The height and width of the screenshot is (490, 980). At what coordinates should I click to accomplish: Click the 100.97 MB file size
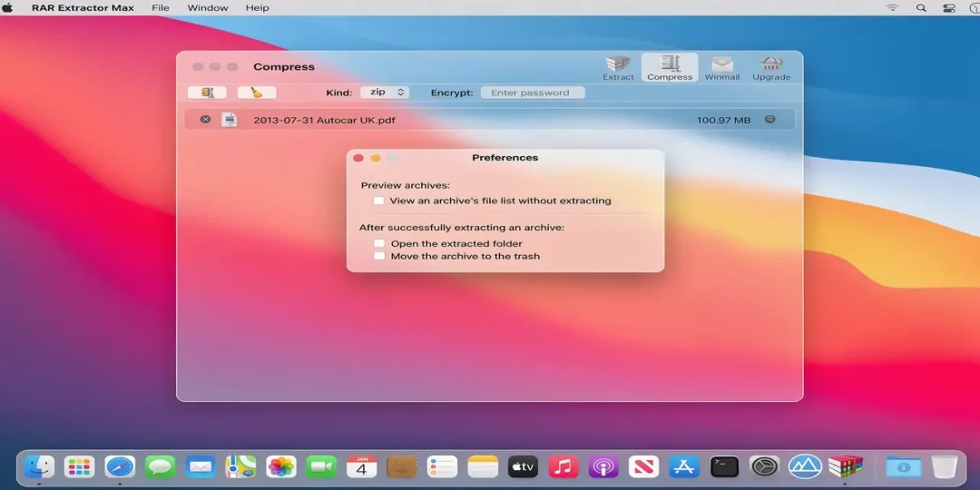[724, 120]
